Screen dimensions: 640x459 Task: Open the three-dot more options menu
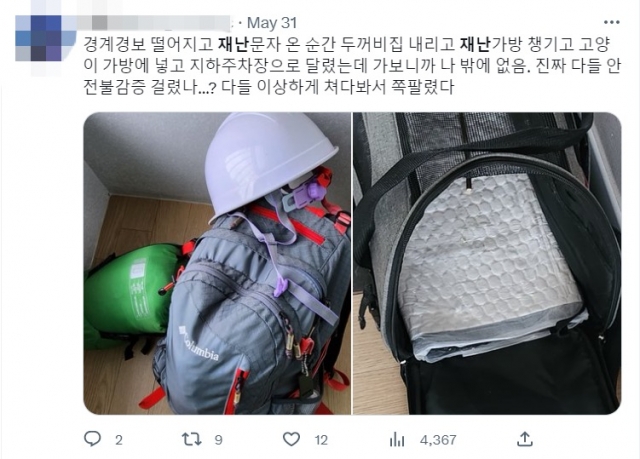[x=611, y=22]
